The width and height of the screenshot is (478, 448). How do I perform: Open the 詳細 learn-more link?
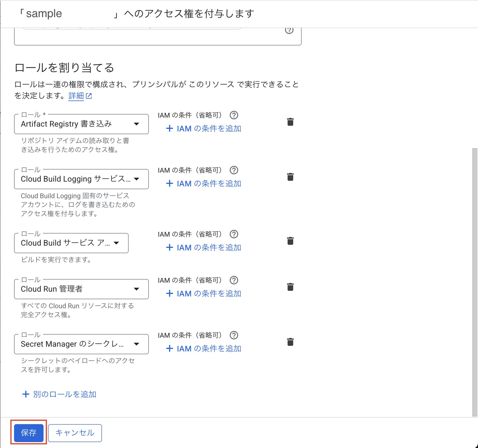76,96
